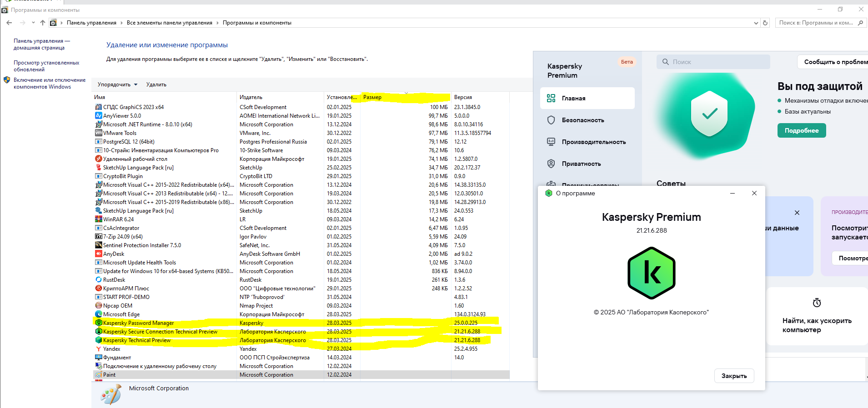Select the КриптоАРМ Плюс icon

click(x=98, y=289)
